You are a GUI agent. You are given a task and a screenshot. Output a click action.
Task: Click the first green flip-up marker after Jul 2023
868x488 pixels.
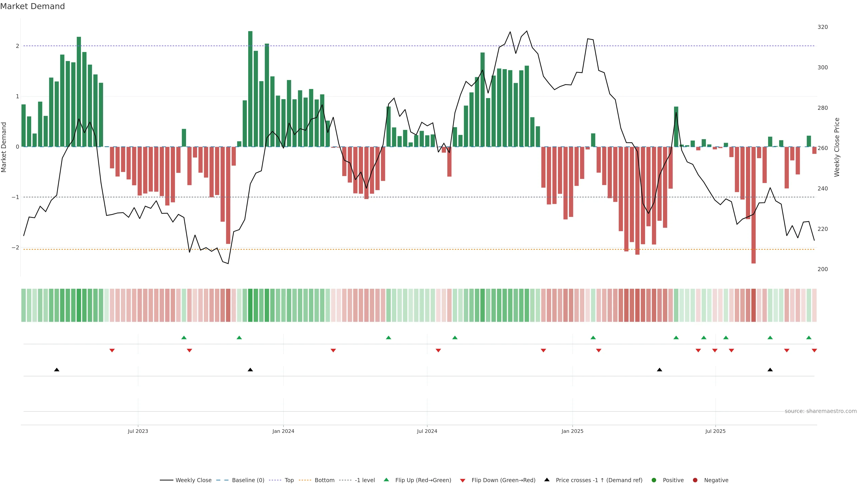coord(184,338)
